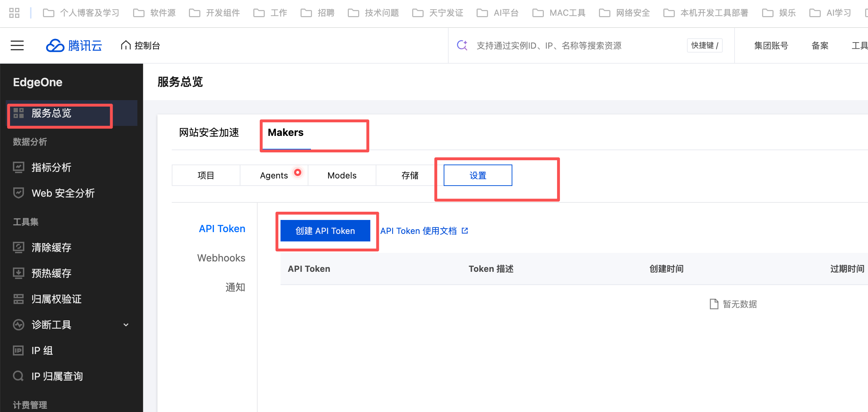Open the API Token 使用文档 link
The width and height of the screenshot is (868, 412).
click(x=418, y=231)
